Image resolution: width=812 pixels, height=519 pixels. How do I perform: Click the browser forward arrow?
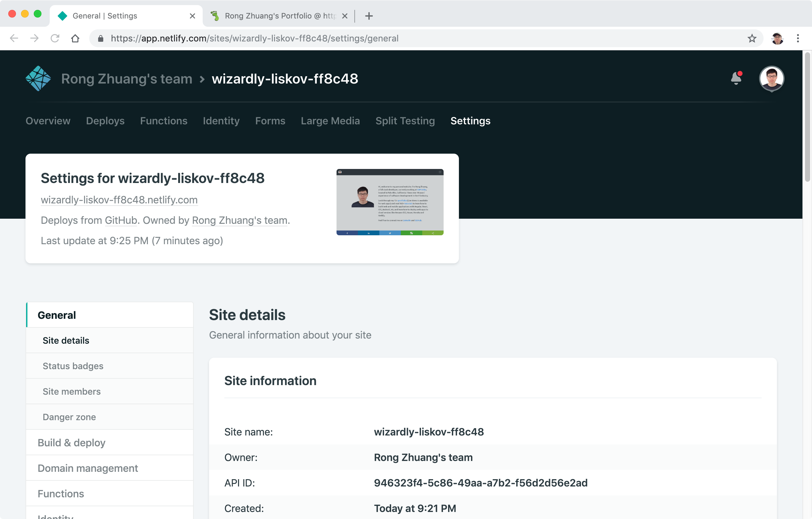34,38
